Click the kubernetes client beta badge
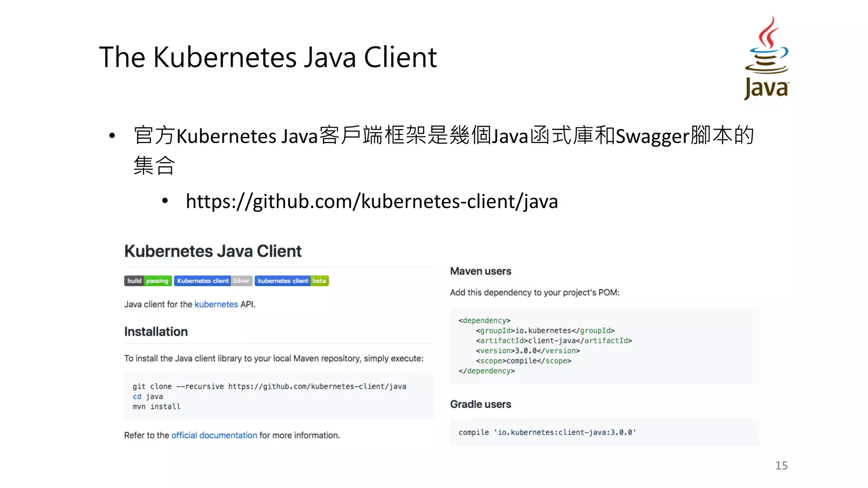The height and width of the screenshot is (488, 868). tap(292, 281)
